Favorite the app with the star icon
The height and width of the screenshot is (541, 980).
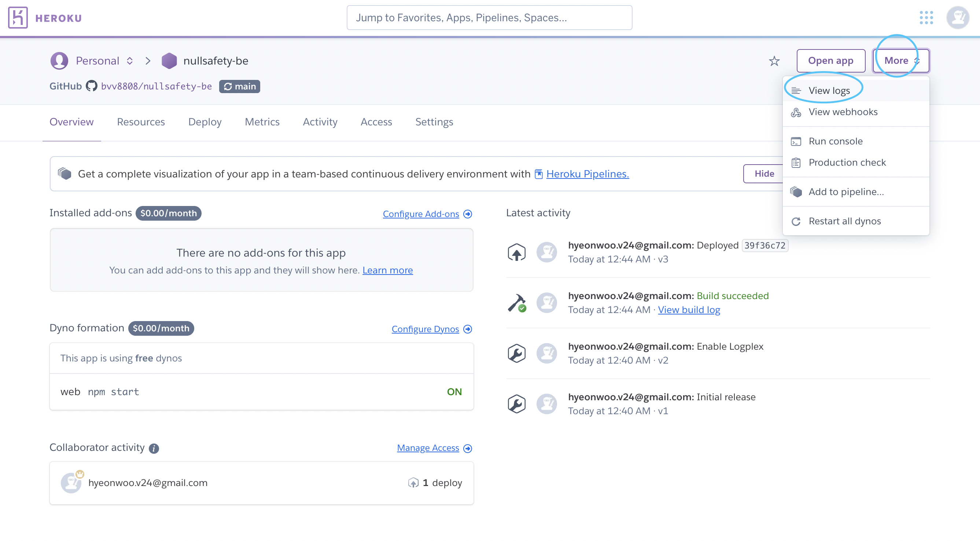pyautogui.click(x=774, y=61)
